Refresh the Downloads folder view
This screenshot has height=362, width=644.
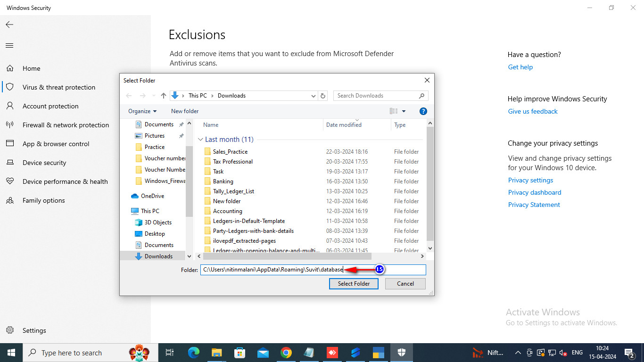(x=323, y=96)
